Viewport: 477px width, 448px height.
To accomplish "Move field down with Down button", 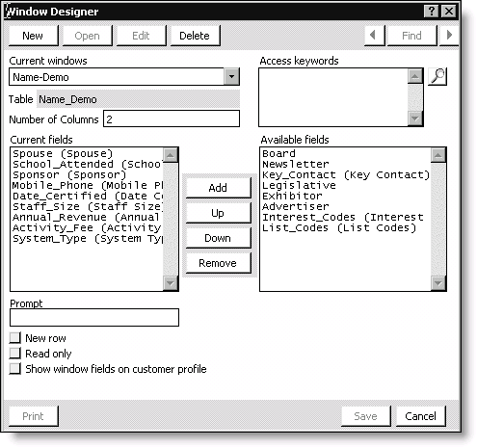I will (x=218, y=238).
